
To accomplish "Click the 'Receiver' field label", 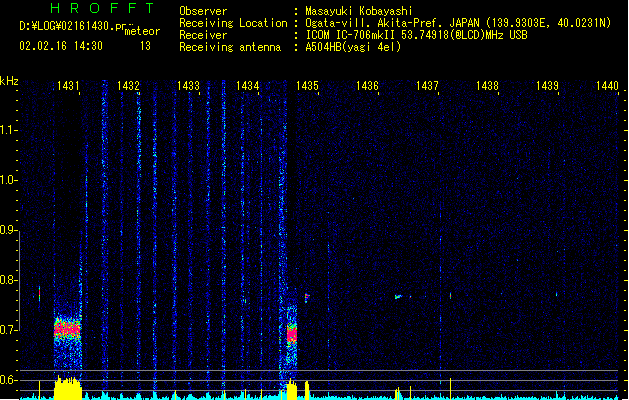I will click(x=203, y=35).
